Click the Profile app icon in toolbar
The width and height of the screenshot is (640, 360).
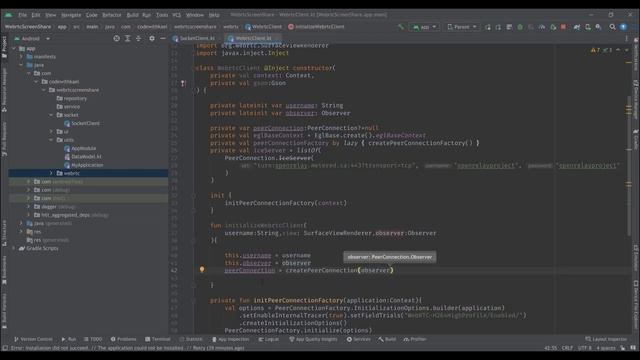(x=542, y=27)
